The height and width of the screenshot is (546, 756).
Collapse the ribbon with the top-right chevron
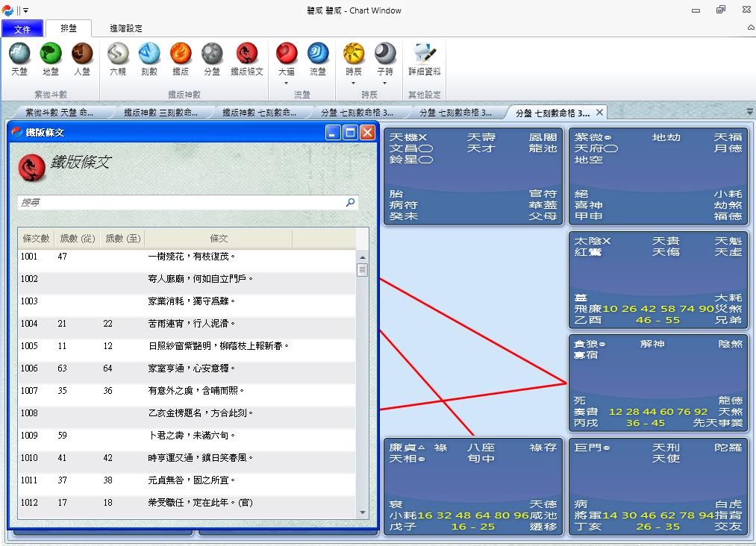(750, 26)
